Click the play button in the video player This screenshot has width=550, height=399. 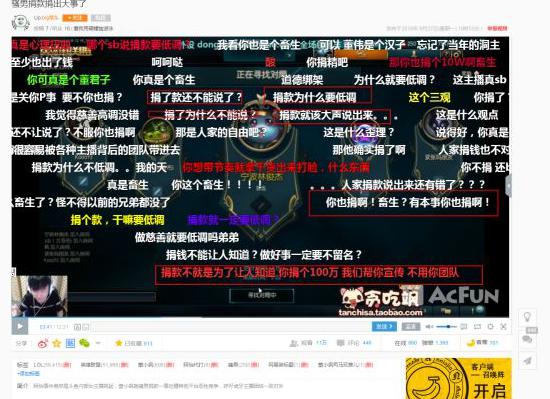click(x=20, y=326)
